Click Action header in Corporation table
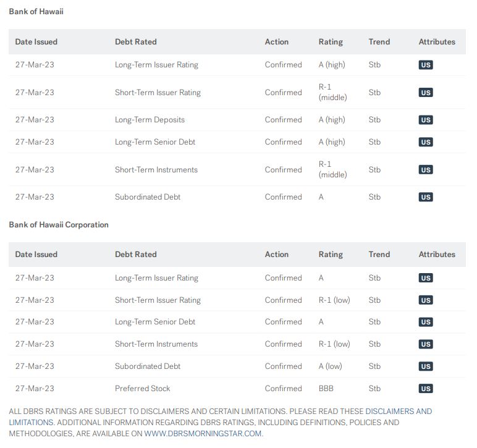The width and height of the screenshot is (477, 448). (277, 254)
